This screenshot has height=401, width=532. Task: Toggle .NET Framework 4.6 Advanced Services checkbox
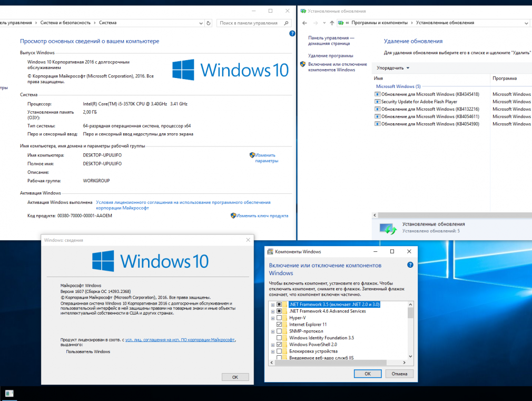(x=279, y=311)
